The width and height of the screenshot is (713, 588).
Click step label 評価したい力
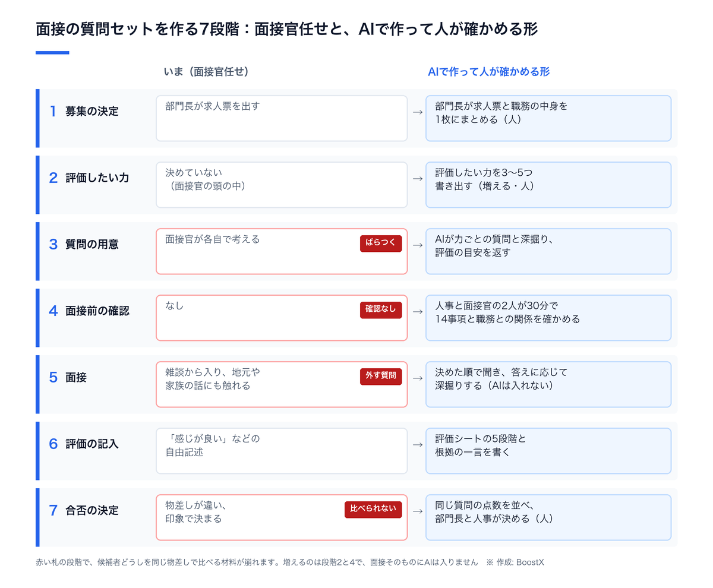[97, 178]
